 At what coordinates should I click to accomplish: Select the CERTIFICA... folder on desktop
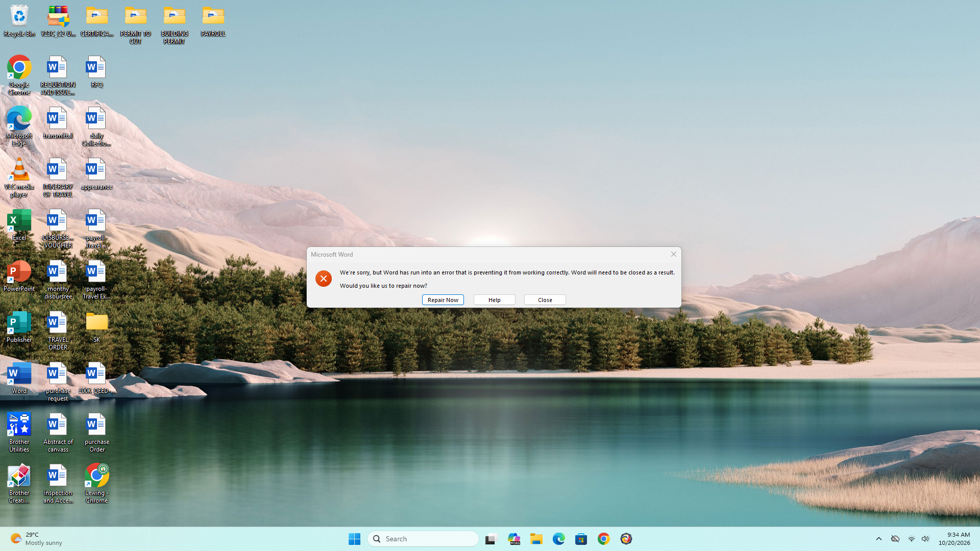97,21
